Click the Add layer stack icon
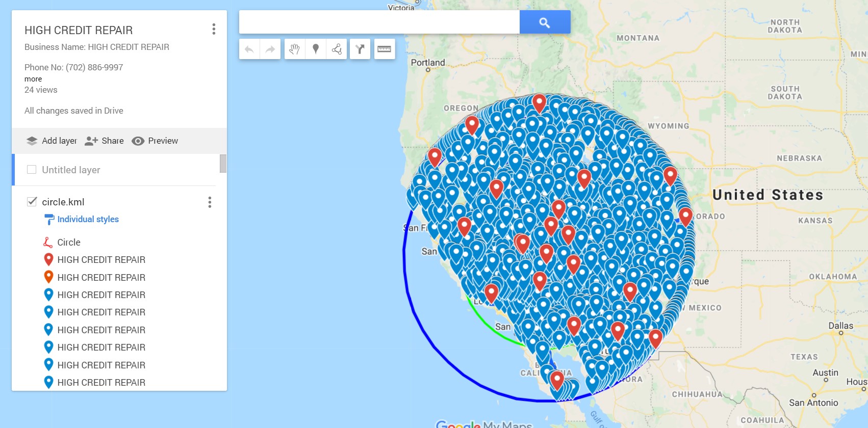The image size is (868, 428). coord(32,141)
